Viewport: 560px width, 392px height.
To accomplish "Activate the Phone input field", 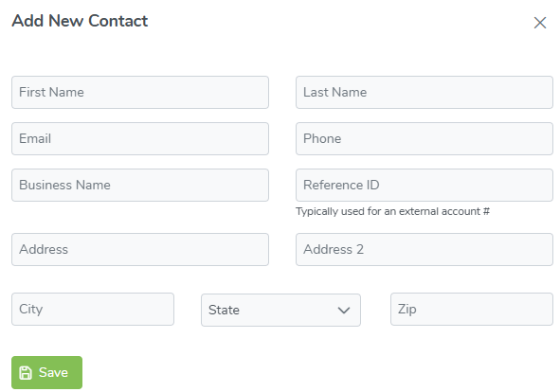I will [x=425, y=138].
